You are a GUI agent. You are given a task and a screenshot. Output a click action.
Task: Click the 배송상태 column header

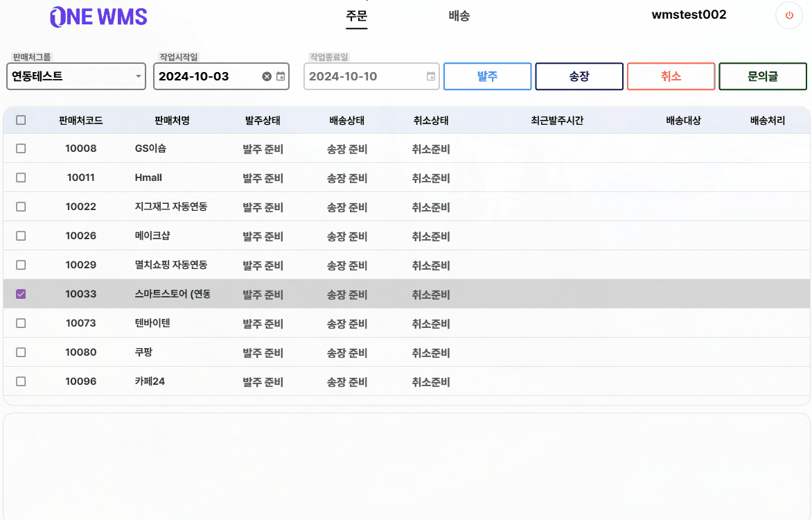[347, 120]
